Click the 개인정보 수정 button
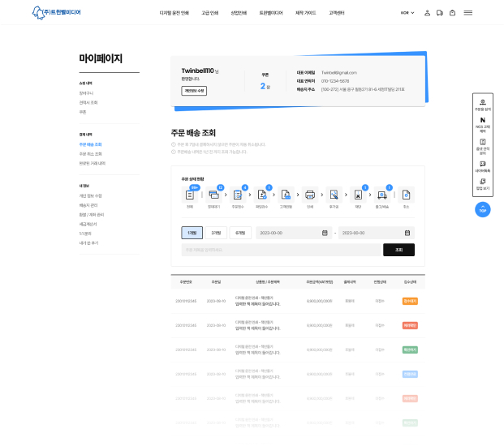The height and width of the screenshot is (446, 504). (194, 91)
